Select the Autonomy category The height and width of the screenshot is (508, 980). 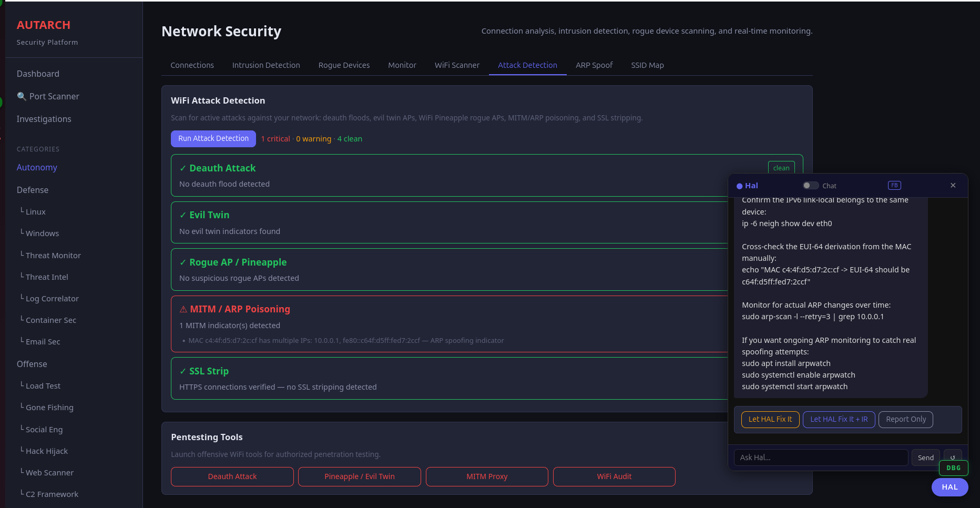click(x=37, y=167)
